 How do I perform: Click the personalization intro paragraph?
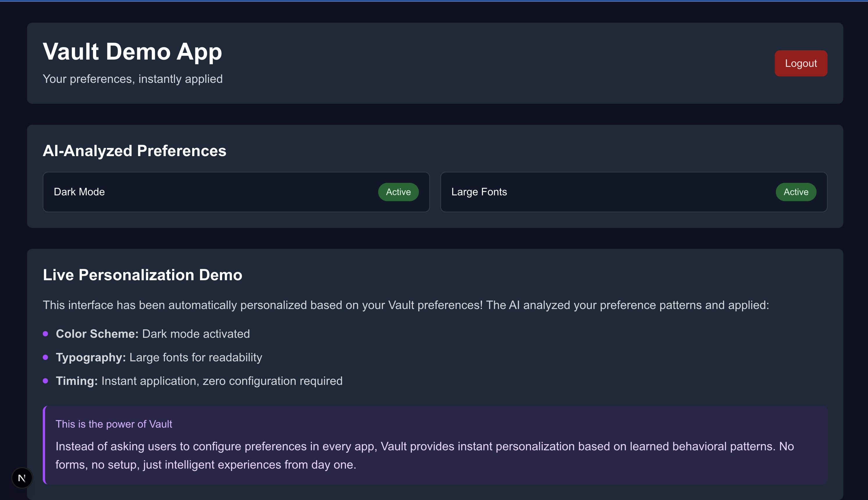point(406,305)
